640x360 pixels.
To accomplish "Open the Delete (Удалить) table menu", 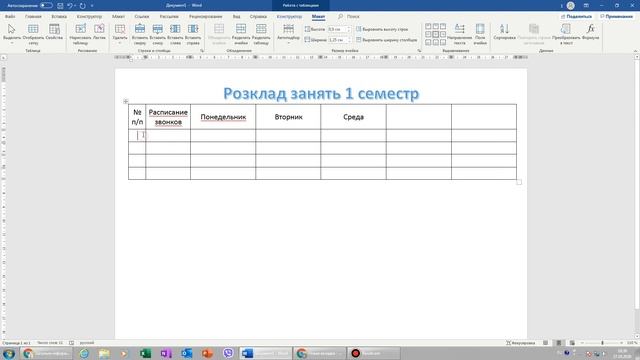I will (x=120, y=34).
